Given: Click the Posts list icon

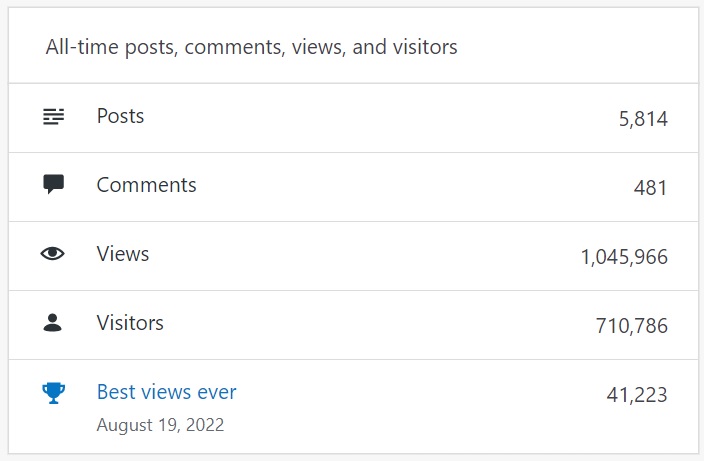Looking at the screenshot, I should [53, 117].
